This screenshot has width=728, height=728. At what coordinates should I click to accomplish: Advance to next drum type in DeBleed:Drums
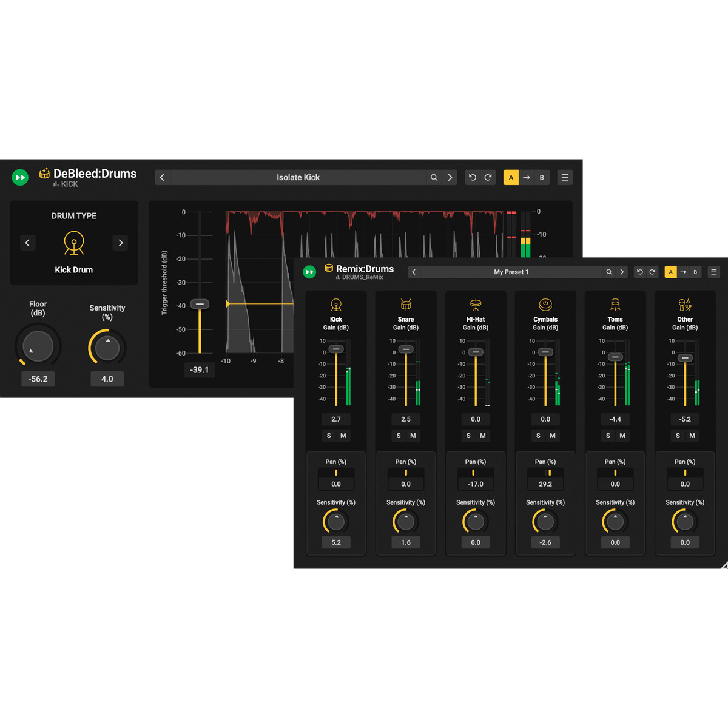coord(120,243)
